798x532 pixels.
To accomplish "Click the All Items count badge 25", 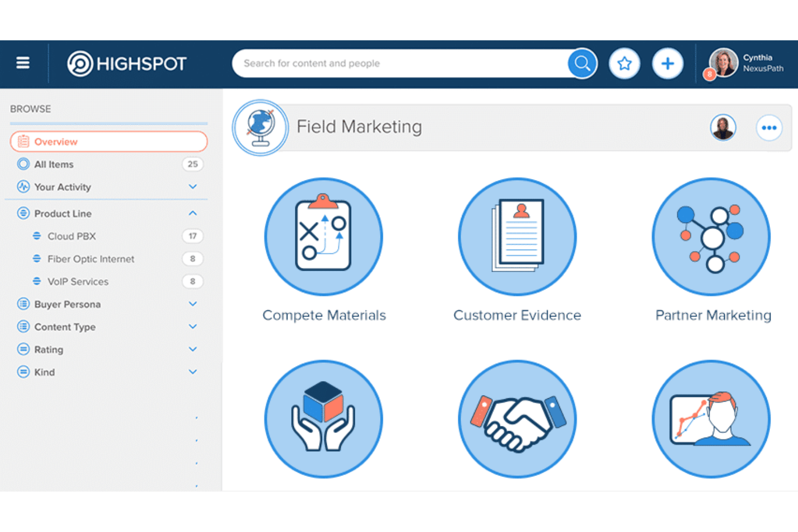I will 192,164.
